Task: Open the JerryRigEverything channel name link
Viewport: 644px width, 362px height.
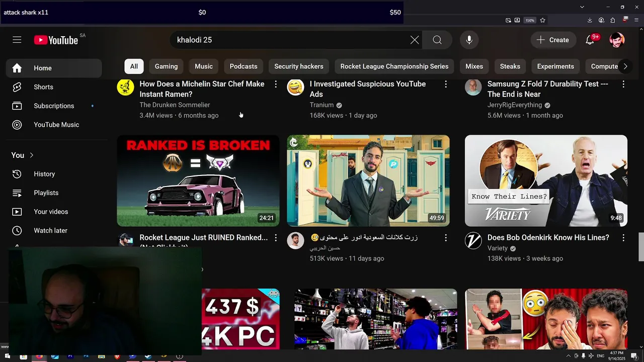Action: pos(515,105)
